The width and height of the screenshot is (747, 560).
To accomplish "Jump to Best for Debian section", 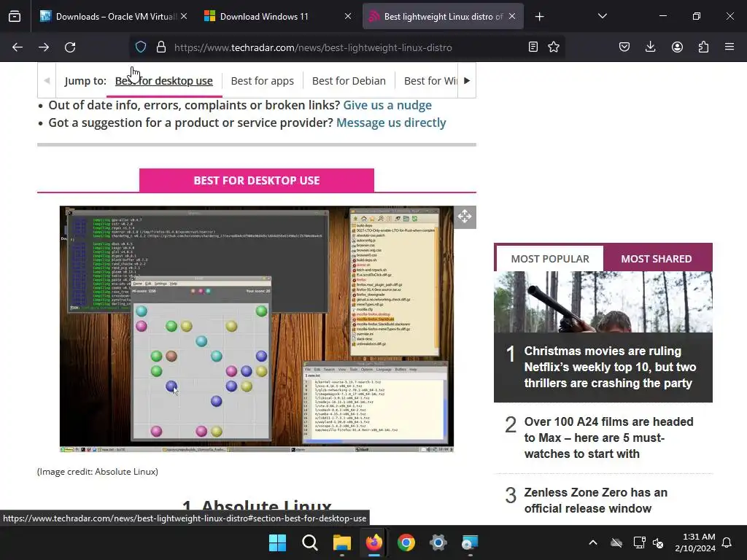I will click(x=349, y=81).
